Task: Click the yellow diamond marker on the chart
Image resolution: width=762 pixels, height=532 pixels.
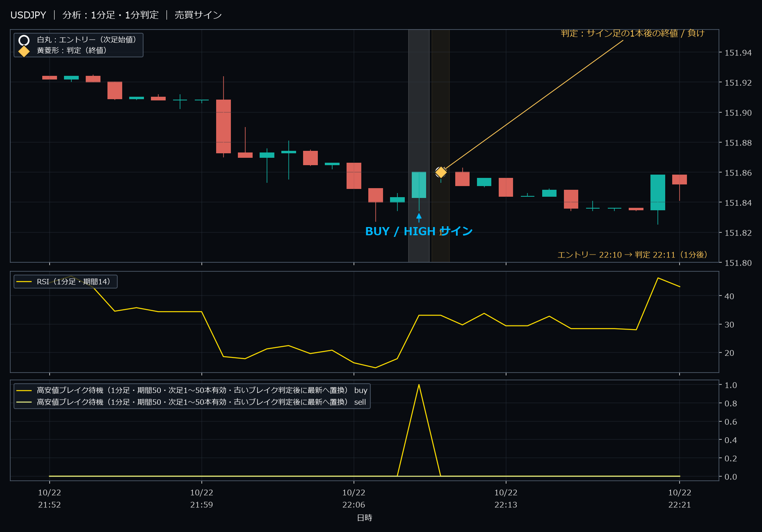Action: click(x=441, y=172)
